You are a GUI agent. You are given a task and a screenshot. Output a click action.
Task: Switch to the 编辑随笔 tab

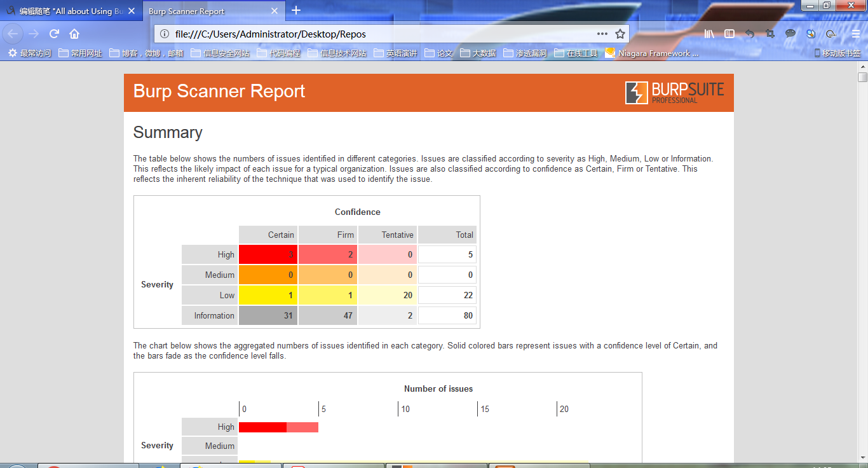point(71,11)
